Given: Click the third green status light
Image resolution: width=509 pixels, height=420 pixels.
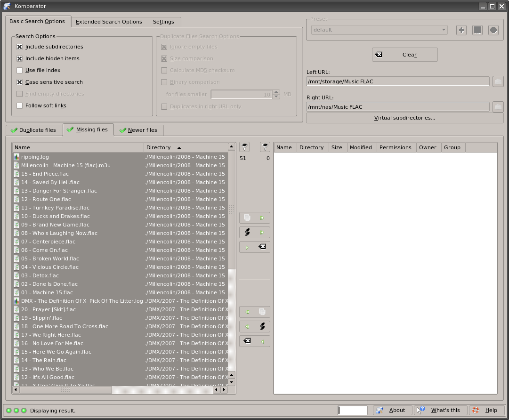Looking at the screenshot, I should (x=24, y=410).
